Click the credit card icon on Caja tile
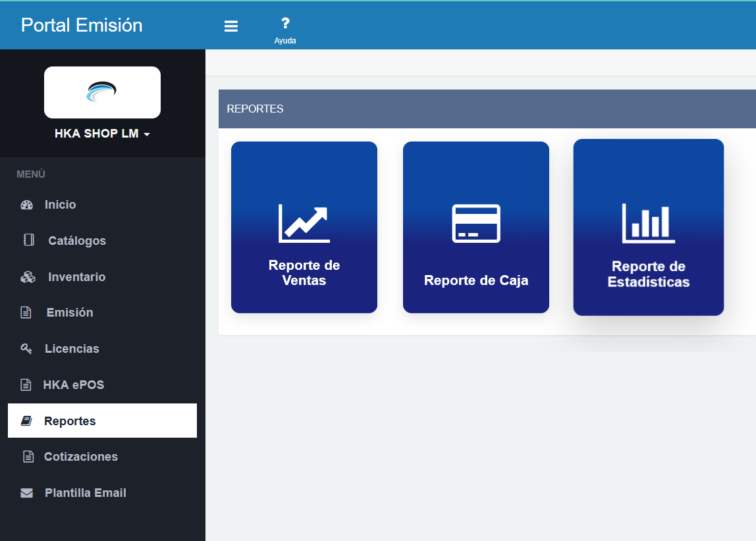 tap(475, 224)
